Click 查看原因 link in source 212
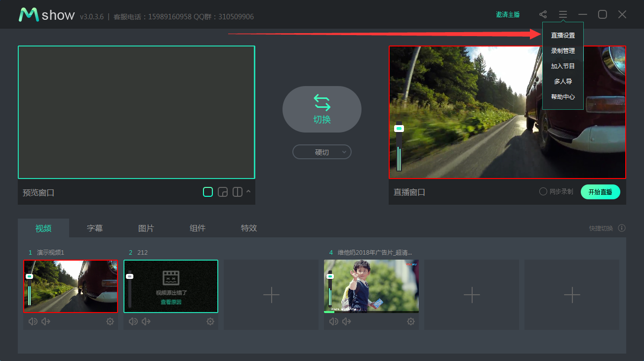The height and width of the screenshot is (361, 644). tap(171, 302)
